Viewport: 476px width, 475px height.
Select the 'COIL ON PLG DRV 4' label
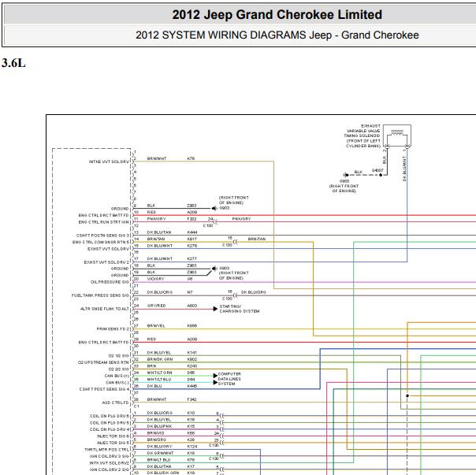click(x=110, y=429)
